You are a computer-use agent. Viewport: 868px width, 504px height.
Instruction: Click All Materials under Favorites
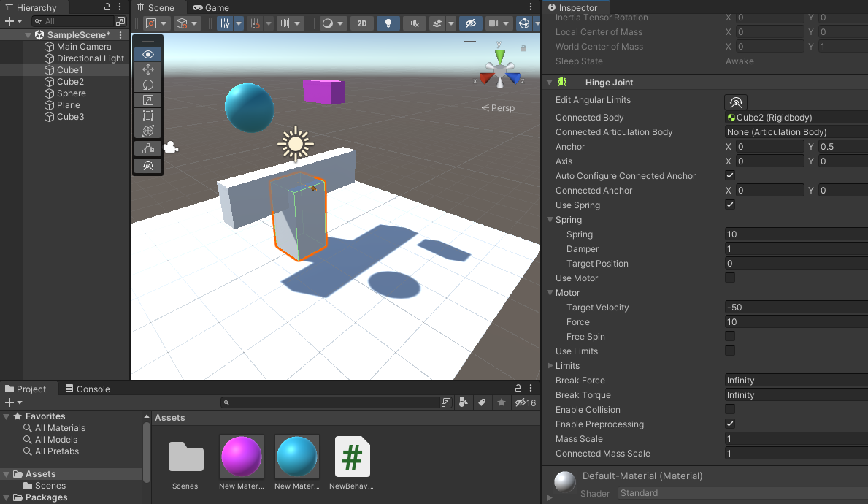[60, 428]
